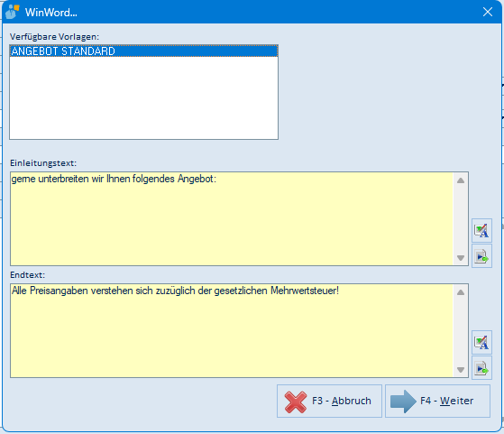Screen dimensions: 504x434
Task: Click empty area in Verfügbare Vorlagen list
Action: [143, 97]
